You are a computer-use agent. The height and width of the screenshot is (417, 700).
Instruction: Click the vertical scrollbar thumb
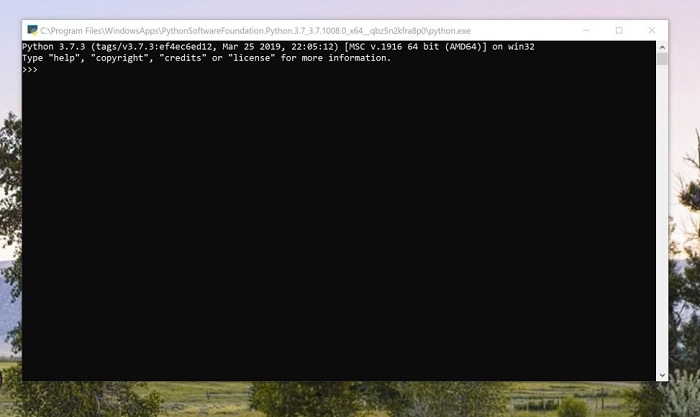tap(662, 59)
